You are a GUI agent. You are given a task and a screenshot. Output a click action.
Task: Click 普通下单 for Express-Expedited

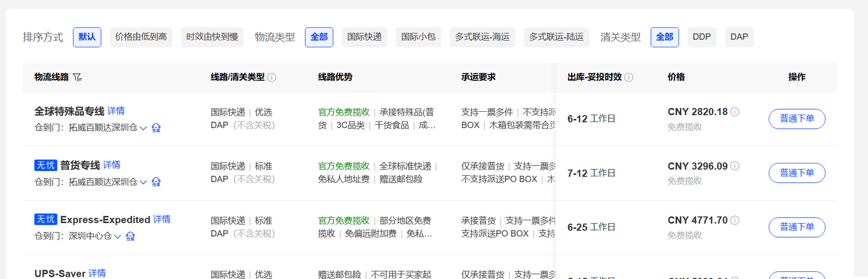(x=797, y=227)
